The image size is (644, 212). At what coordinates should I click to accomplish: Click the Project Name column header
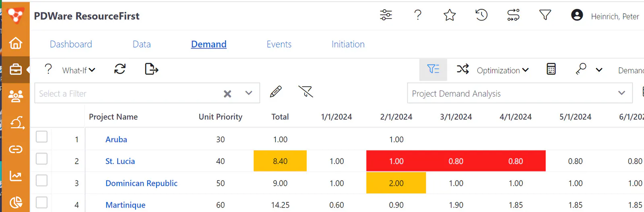[113, 117]
